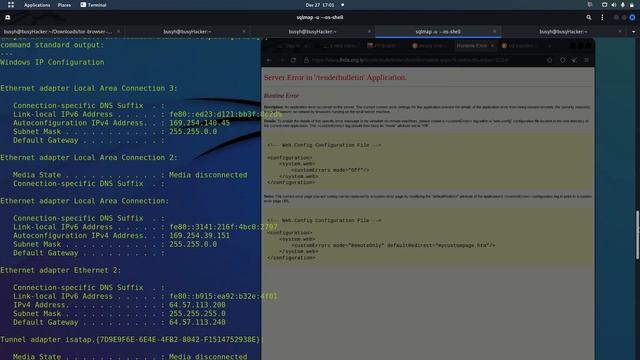Open the activities grid icon in top bar
The image size is (640, 360).
(x=11, y=5)
